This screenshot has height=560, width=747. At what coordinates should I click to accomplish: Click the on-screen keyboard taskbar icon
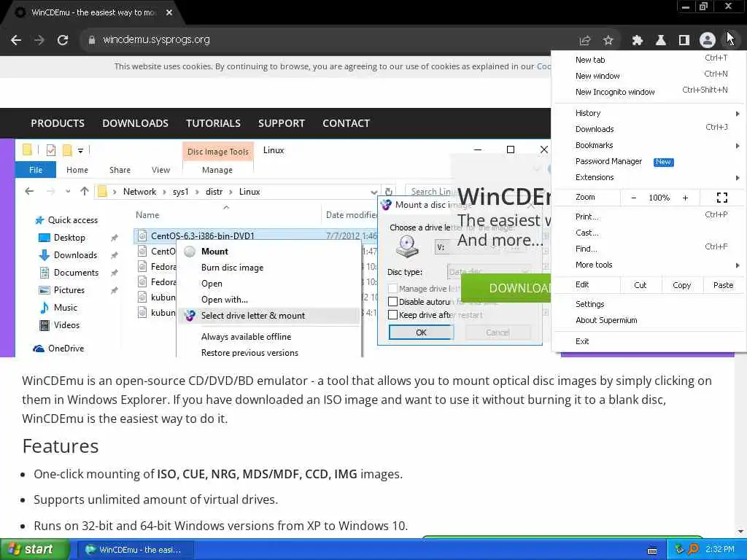[x=652, y=551]
